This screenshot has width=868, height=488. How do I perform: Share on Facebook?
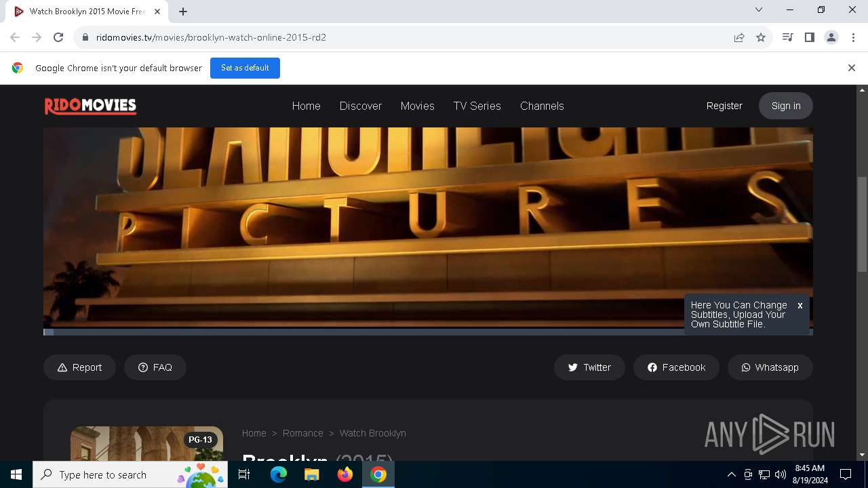[x=676, y=367]
